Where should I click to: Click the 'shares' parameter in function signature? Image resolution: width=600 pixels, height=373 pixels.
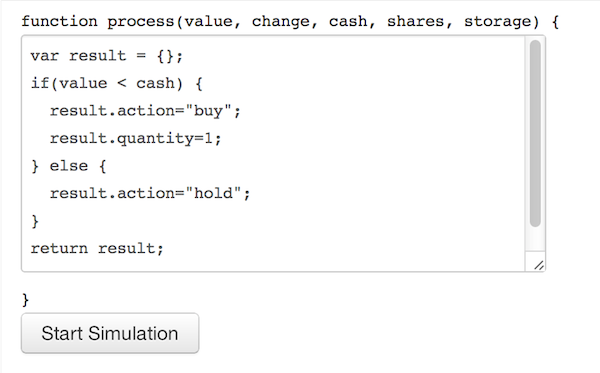(416, 21)
